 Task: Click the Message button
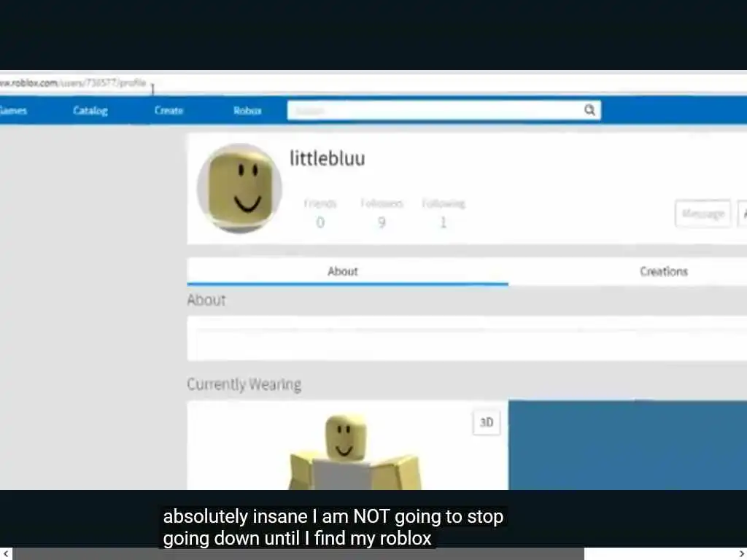(703, 214)
